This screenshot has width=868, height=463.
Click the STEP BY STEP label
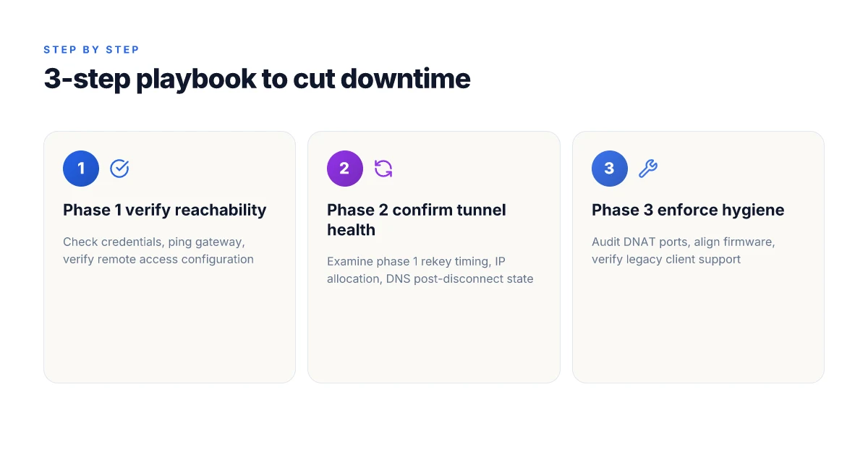(x=91, y=50)
